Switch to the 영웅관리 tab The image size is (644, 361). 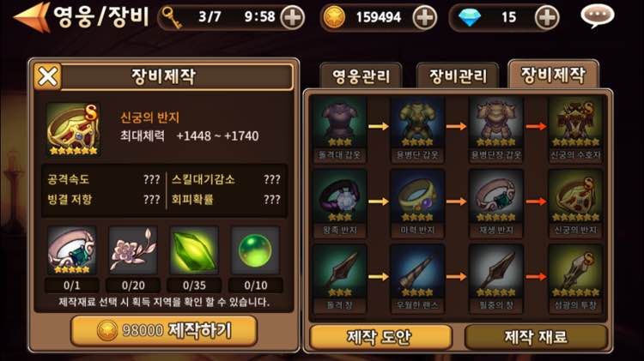[x=361, y=76]
